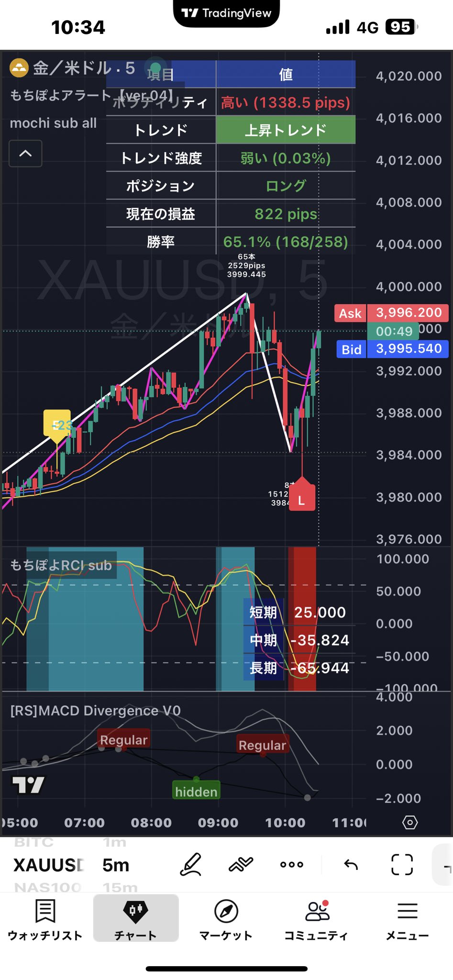Viewport: 453px width, 980px height.
Task: Tap the battery indicator showing 95
Action: click(402, 27)
